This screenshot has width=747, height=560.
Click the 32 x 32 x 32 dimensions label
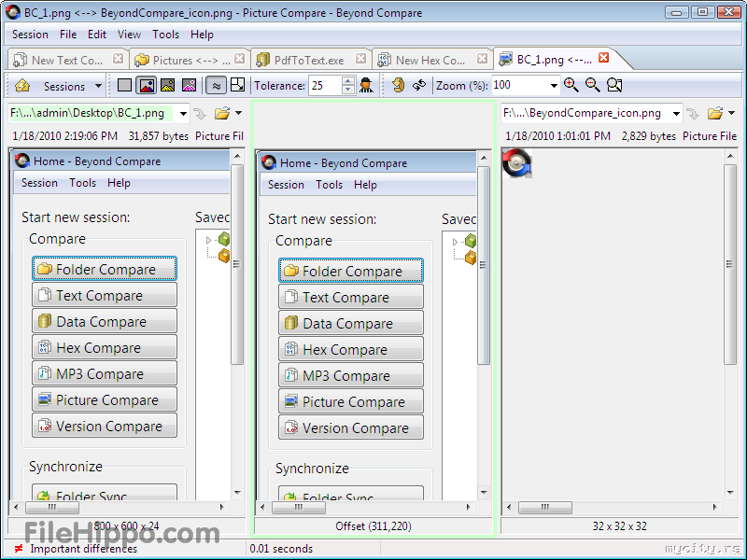619,526
